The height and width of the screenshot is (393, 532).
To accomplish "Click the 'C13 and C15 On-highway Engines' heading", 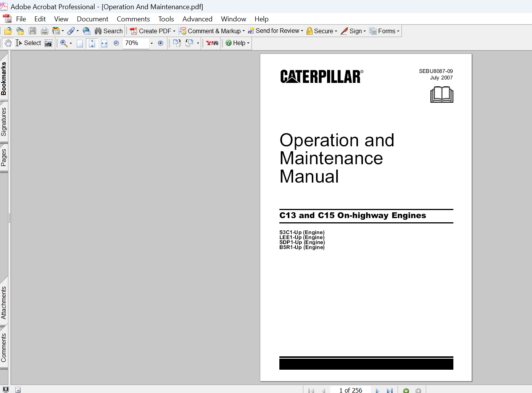I will click(x=353, y=215).
